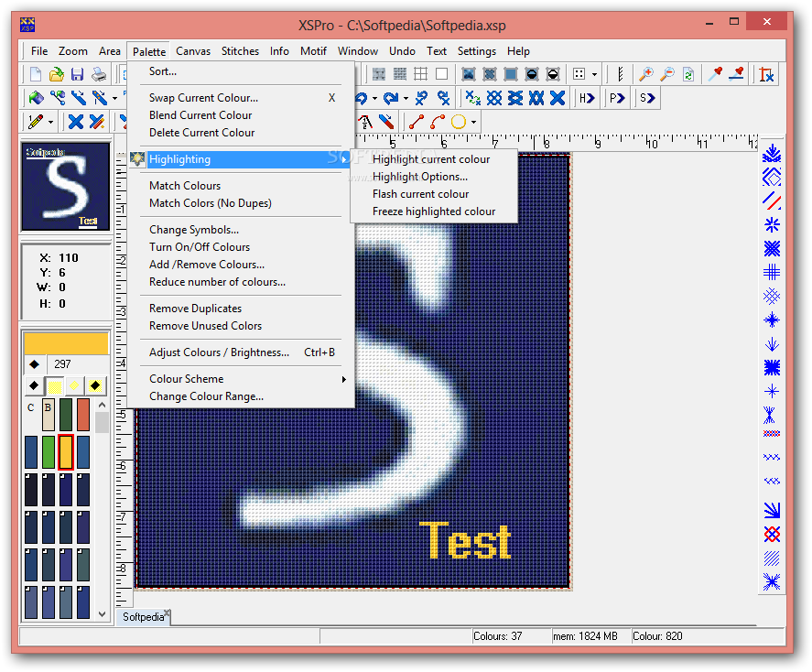The height and width of the screenshot is (672, 812).
Task: Choose Remove Duplicates menu item
Action: [x=243, y=309]
